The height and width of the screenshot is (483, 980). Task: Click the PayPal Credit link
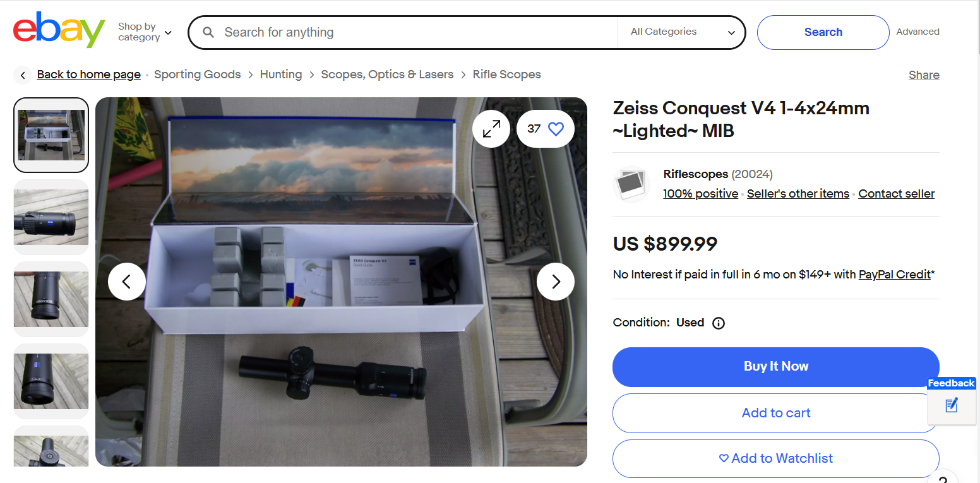(x=894, y=275)
